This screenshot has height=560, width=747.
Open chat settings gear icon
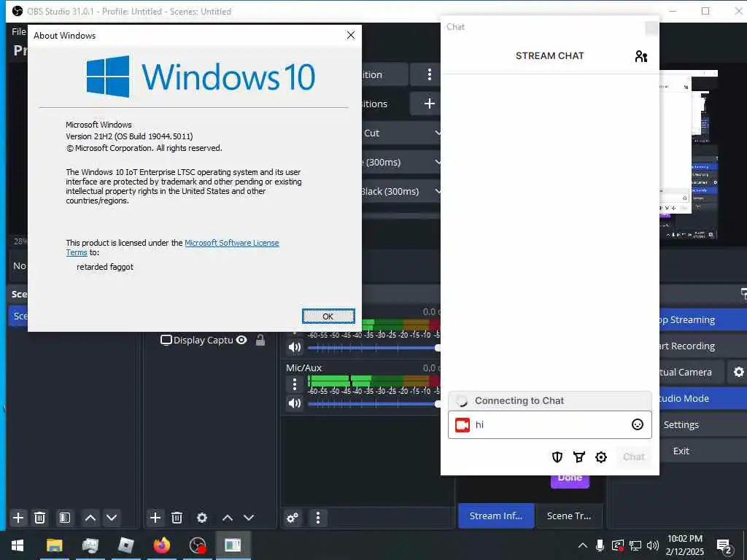coord(601,457)
